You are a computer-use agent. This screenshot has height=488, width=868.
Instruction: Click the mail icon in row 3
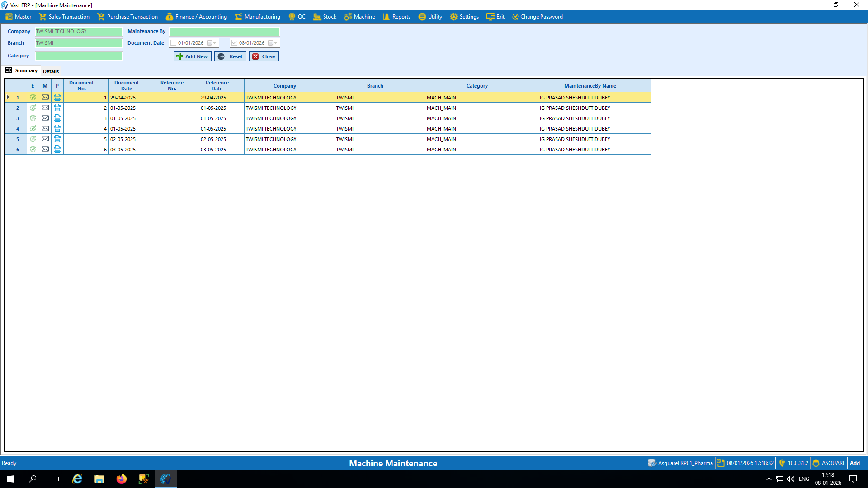coord(45,118)
